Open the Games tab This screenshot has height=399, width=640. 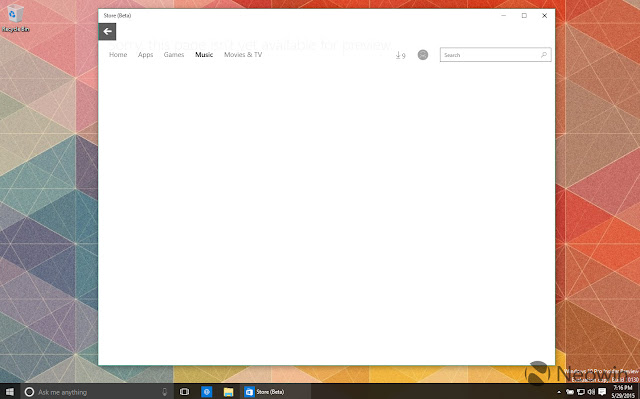point(174,55)
